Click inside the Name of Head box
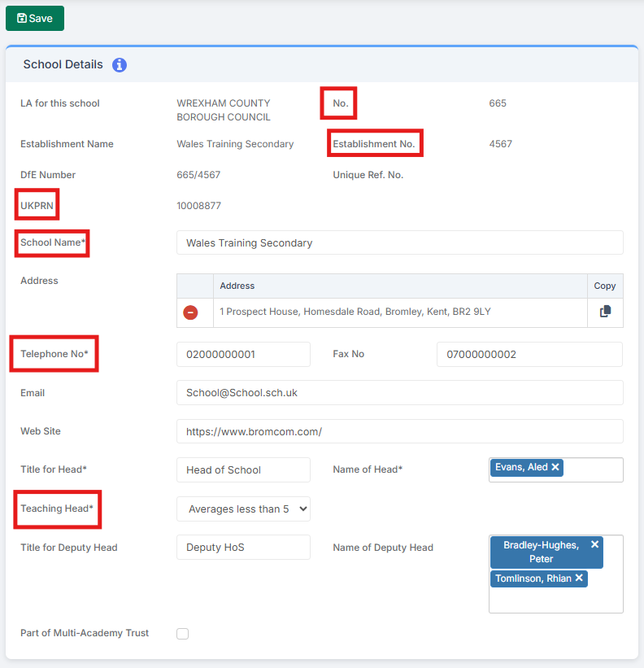644x668 pixels. (594, 470)
